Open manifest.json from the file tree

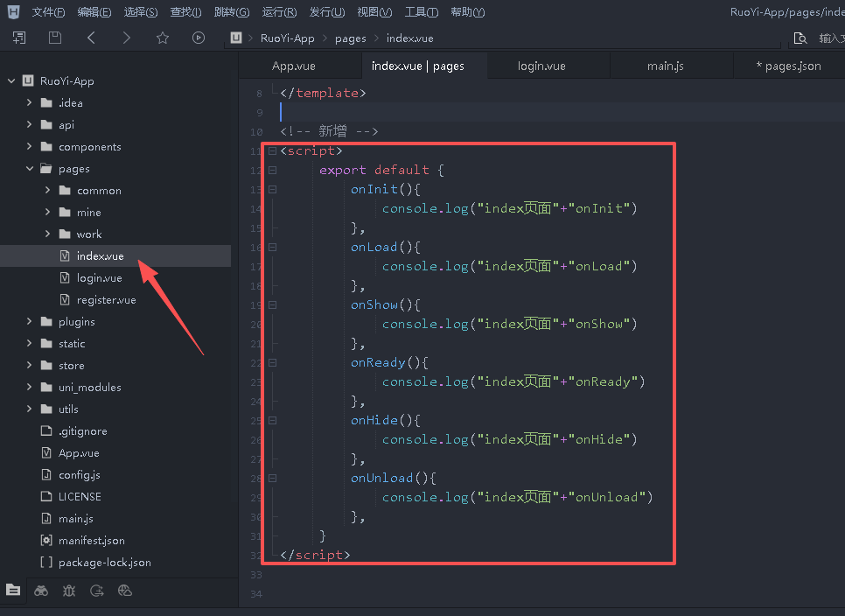tap(91, 541)
